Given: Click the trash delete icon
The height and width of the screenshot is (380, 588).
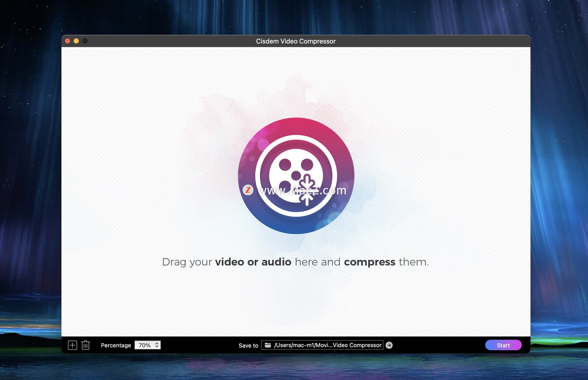Looking at the screenshot, I should tap(85, 345).
